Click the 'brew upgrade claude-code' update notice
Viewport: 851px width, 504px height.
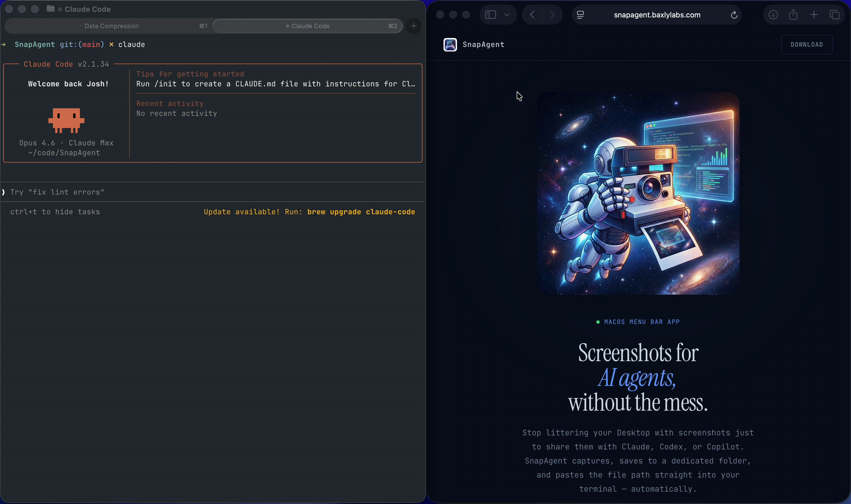point(361,211)
